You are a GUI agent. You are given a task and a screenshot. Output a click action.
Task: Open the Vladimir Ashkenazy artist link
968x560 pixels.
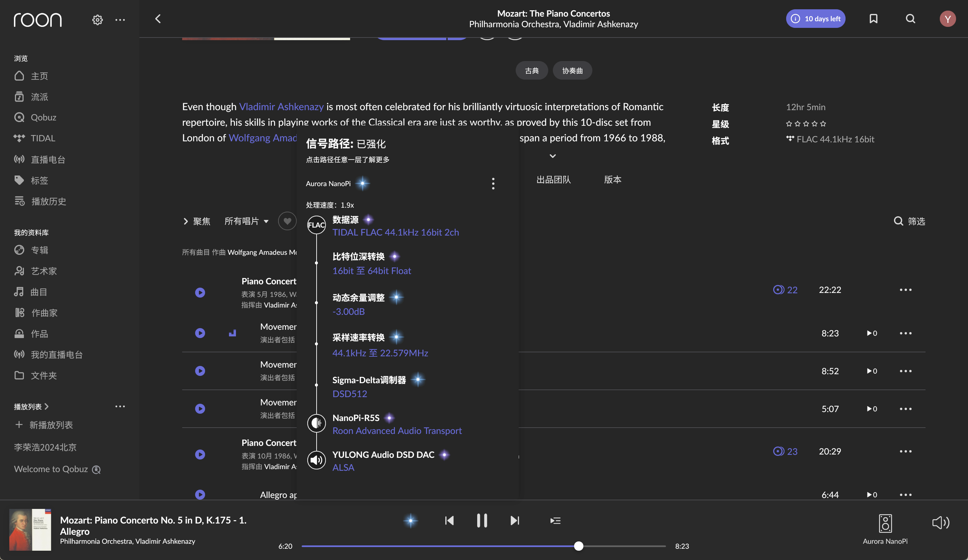point(281,106)
